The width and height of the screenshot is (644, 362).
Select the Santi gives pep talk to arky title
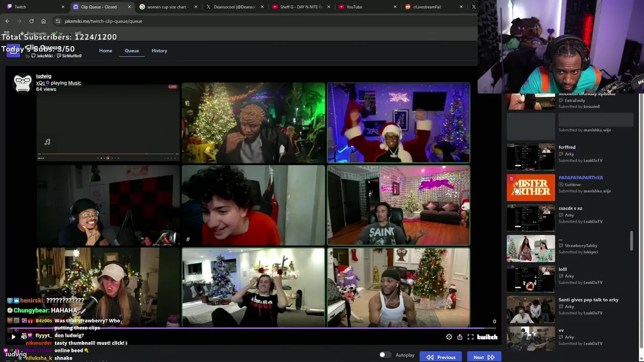(589, 300)
